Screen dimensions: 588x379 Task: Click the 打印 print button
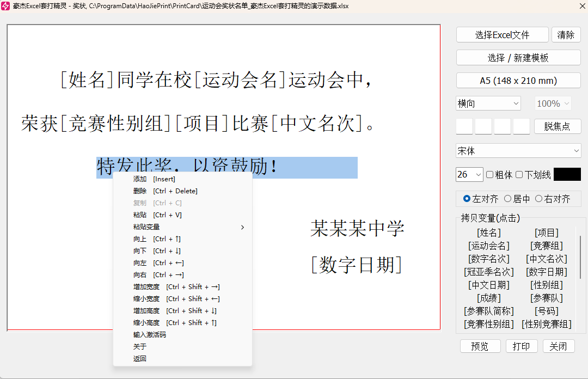point(521,346)
